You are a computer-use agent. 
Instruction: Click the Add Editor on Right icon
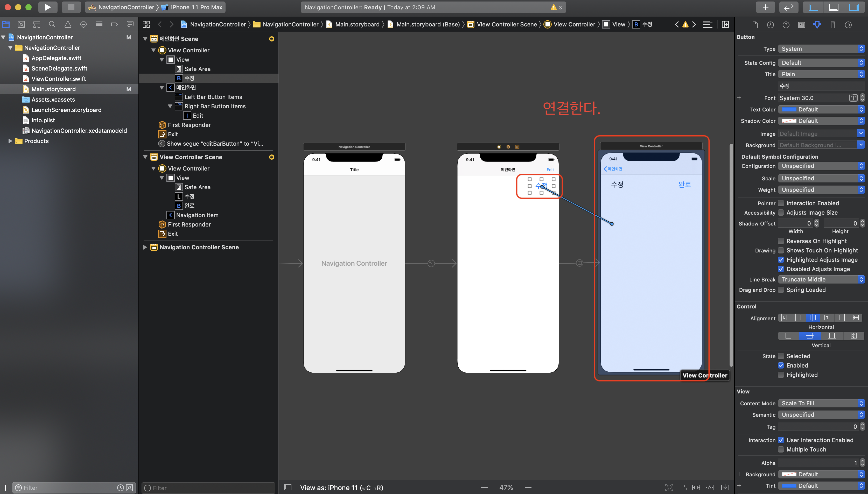(725, 24)
